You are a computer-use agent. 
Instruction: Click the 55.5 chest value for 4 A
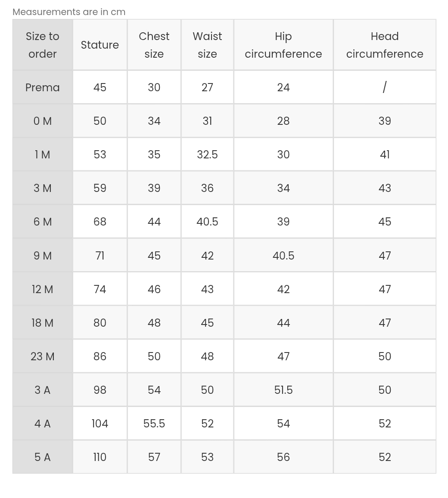(154, 424)
